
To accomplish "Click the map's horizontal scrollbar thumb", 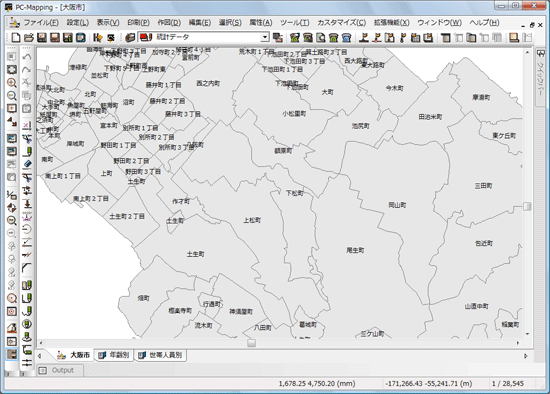I will pyautogui.click(x=251, y=343).
